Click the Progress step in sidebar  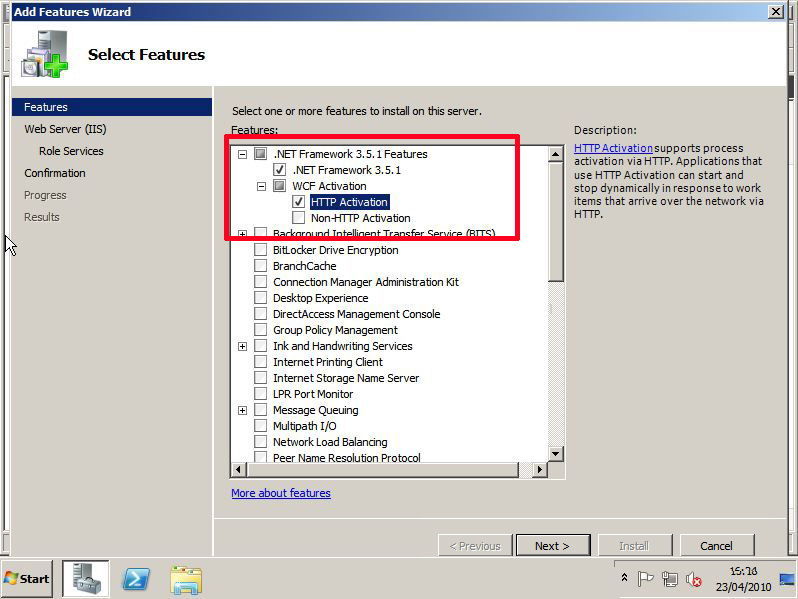(45, 195)
